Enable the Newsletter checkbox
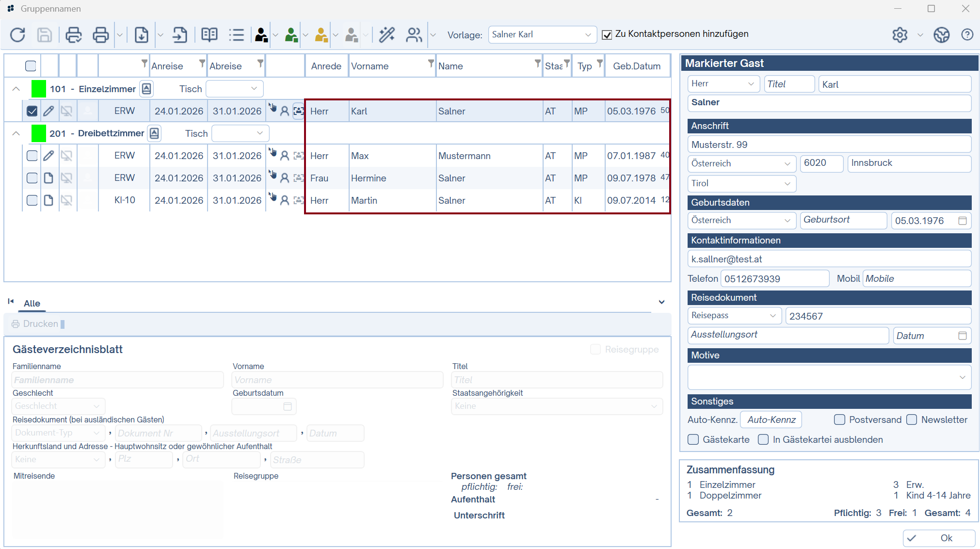980x549 pixels. pyautogui.click(x=912, y=420)
